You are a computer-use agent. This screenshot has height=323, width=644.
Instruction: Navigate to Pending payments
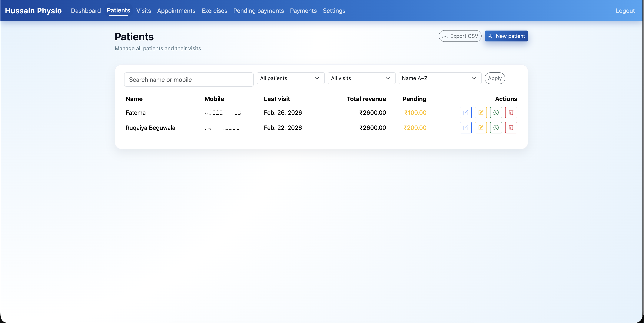coord(258,11)
